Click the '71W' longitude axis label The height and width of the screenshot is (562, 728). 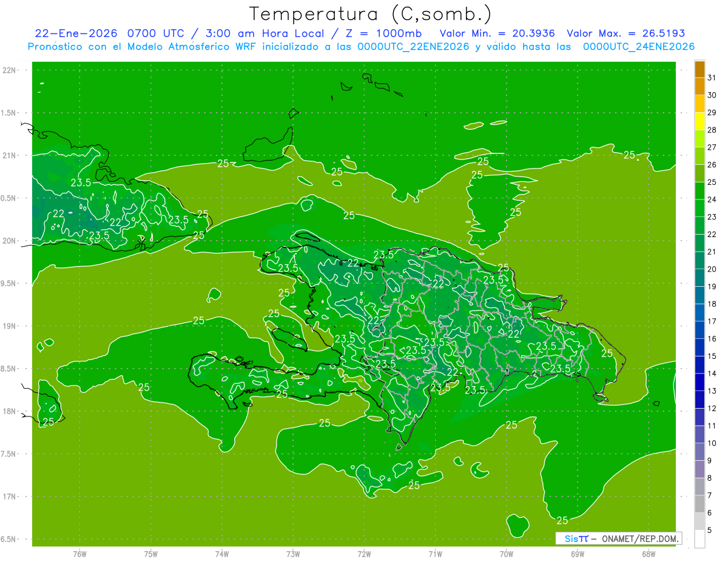435,554
